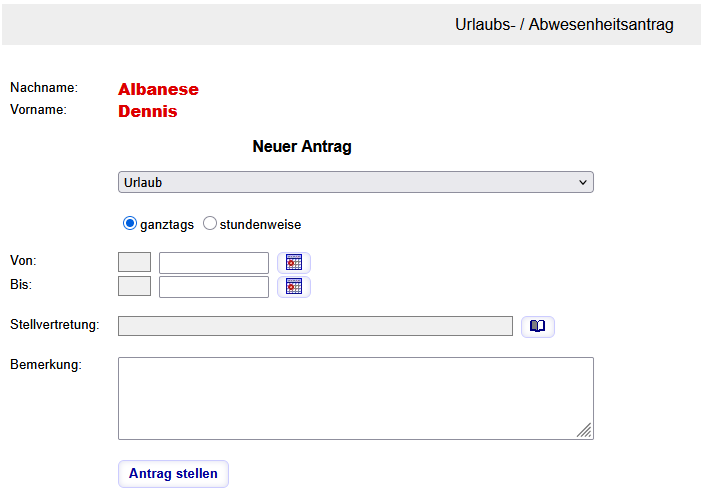Click the Bis date text field
This screenshot has height=495, width=701.
214,287
